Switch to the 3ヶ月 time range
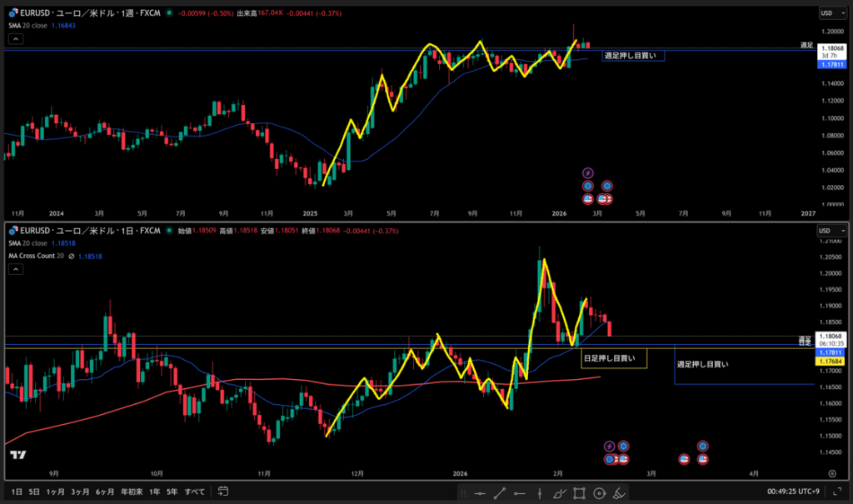853x504 pixels. (80, 492)
